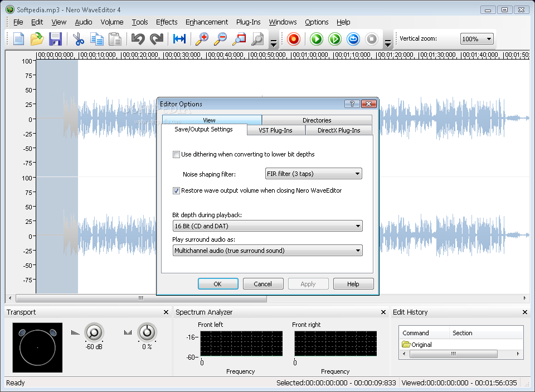The image size is (535, 392).
Task: Open Bit depth during playback dropdown
Action: 267,226
